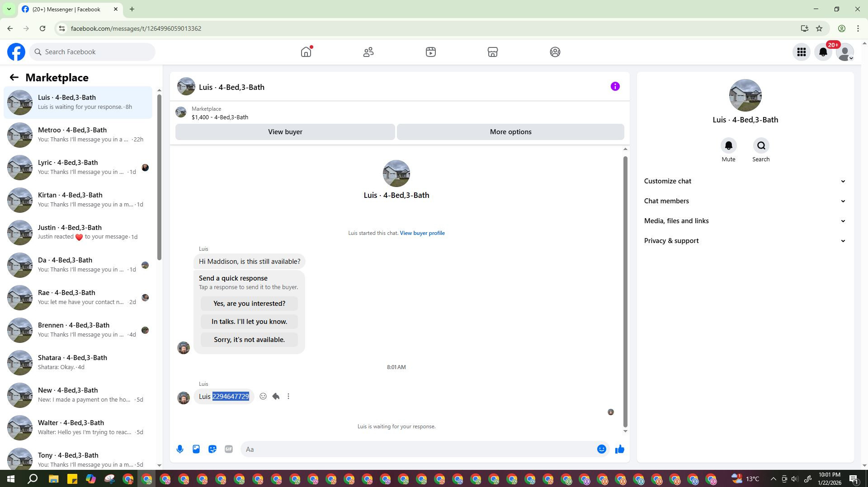React to Luis phone number message
This screenshot has width=868, height=487.
click(263, 396)
